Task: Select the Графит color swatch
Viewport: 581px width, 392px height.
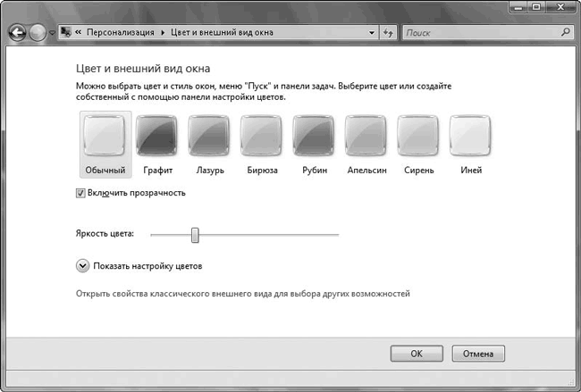Action: click(x=157, y=137)
